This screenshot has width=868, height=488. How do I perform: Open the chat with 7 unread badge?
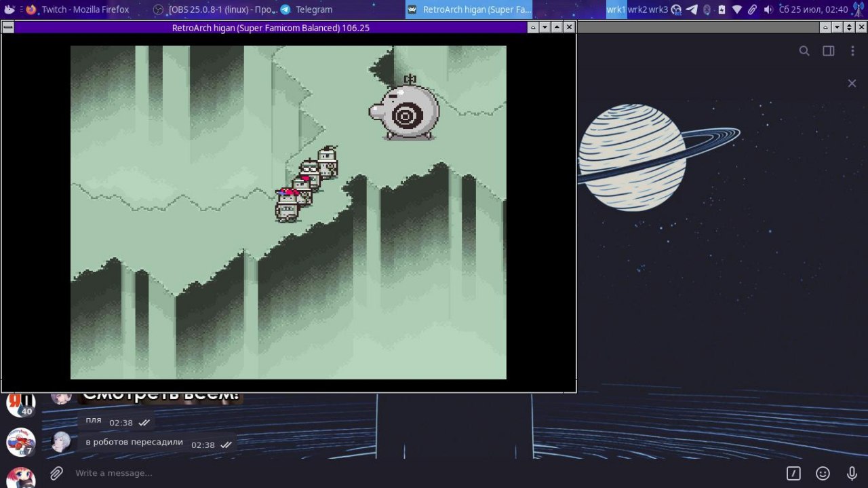click(20, 443)
